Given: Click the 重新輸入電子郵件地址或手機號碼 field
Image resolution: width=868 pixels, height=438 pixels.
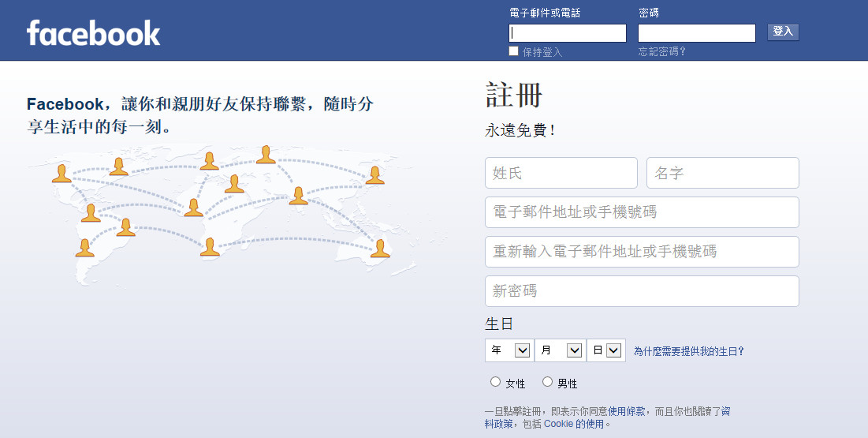Looking at the screenshot, I should 643,252.
